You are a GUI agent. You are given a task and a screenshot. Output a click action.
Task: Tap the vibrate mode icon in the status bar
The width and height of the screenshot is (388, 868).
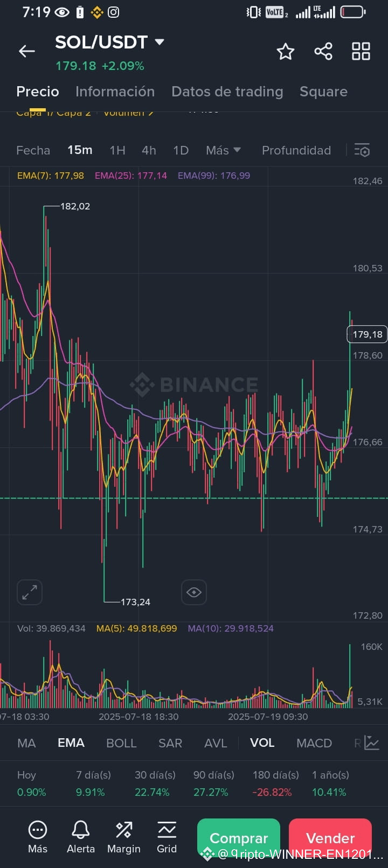click(254, 12)
